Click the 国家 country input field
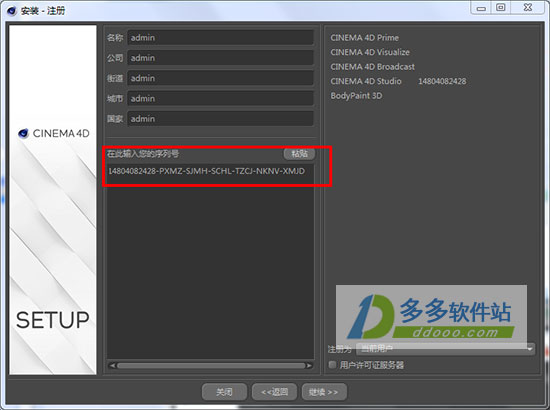Image resolution: width=550 pixels, height=410 pixels. 220,119
